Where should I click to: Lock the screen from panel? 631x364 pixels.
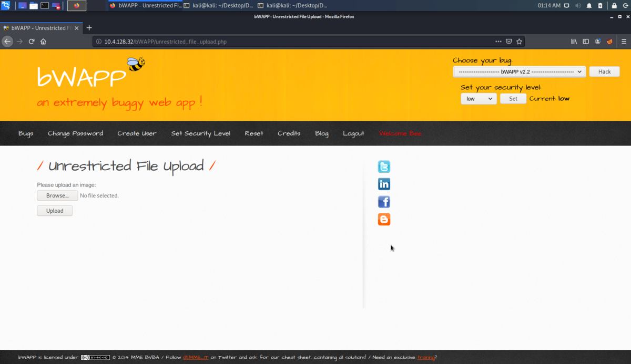point(614,6)
